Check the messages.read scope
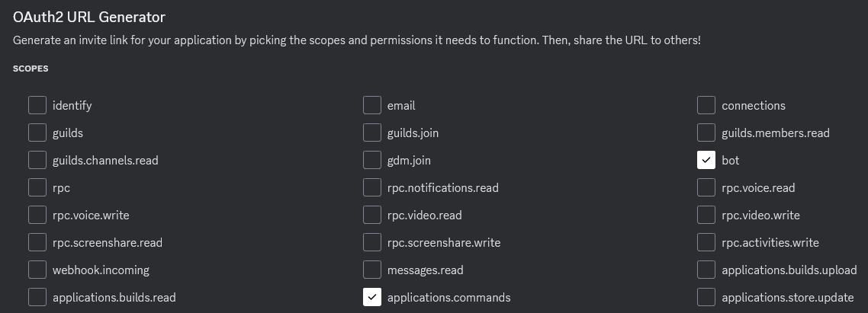This screenshot has height=313, width=868. pyautogui.click(x=372, y=270)
